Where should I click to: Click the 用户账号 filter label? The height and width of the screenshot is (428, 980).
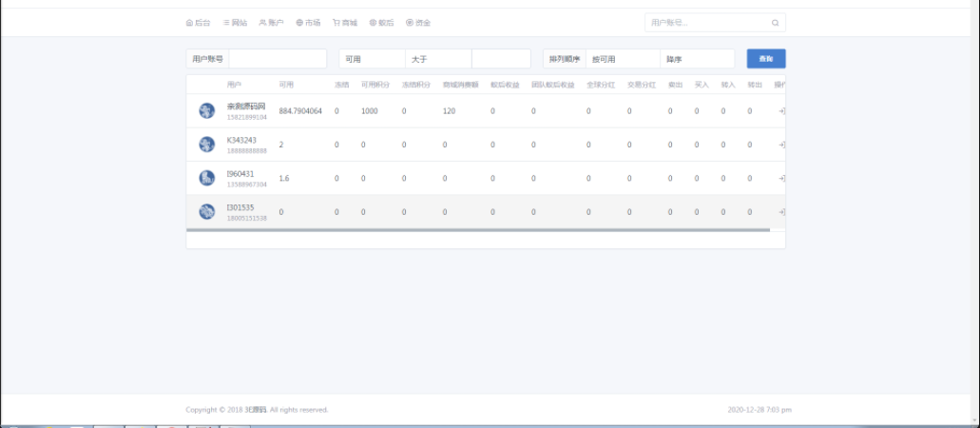(208, 59)
